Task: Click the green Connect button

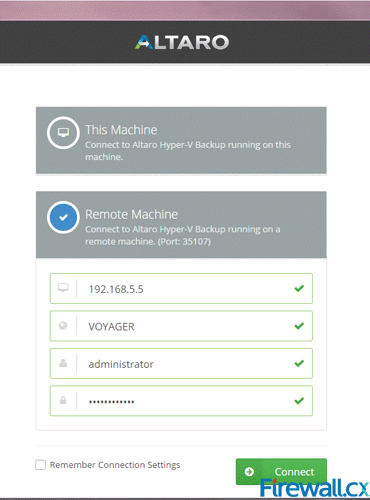Action: pos(281,471)
